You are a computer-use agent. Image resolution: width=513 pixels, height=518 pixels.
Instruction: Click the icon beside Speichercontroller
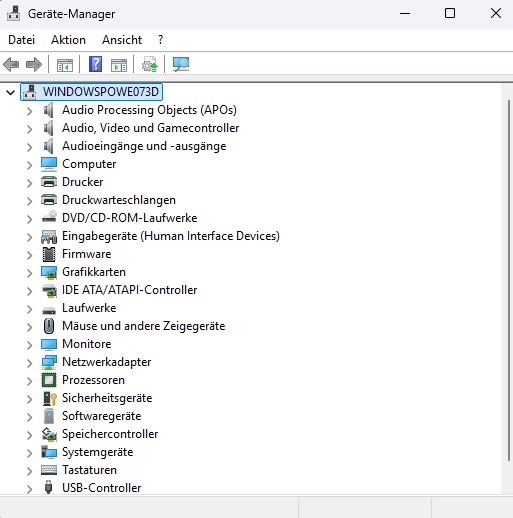pyautogui.click(x=49, y=434)
